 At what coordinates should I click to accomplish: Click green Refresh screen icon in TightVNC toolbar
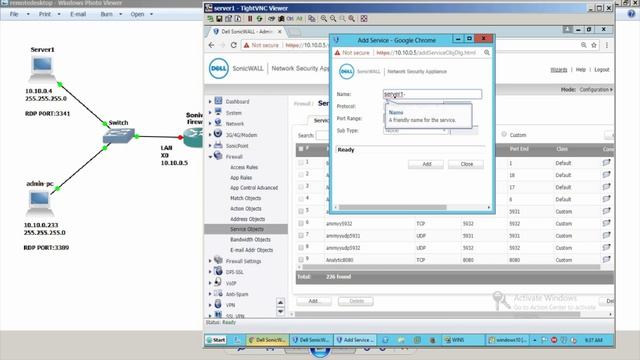tap(259, 19)
